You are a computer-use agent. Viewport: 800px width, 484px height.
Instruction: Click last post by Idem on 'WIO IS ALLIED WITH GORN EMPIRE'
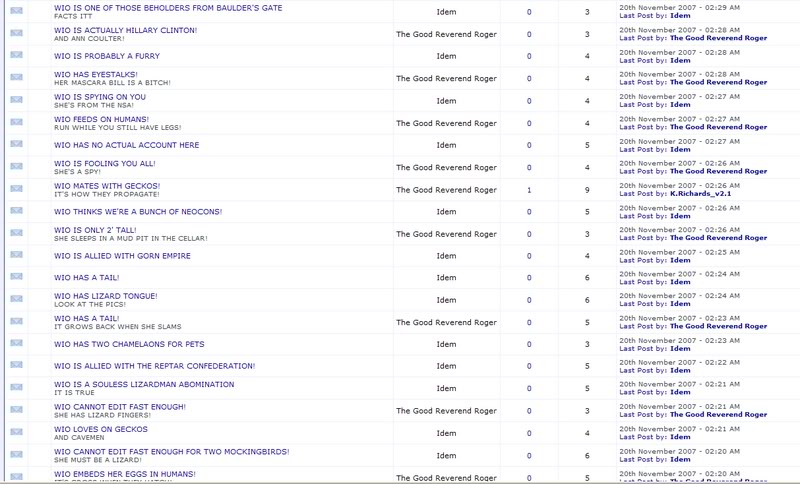680,260
